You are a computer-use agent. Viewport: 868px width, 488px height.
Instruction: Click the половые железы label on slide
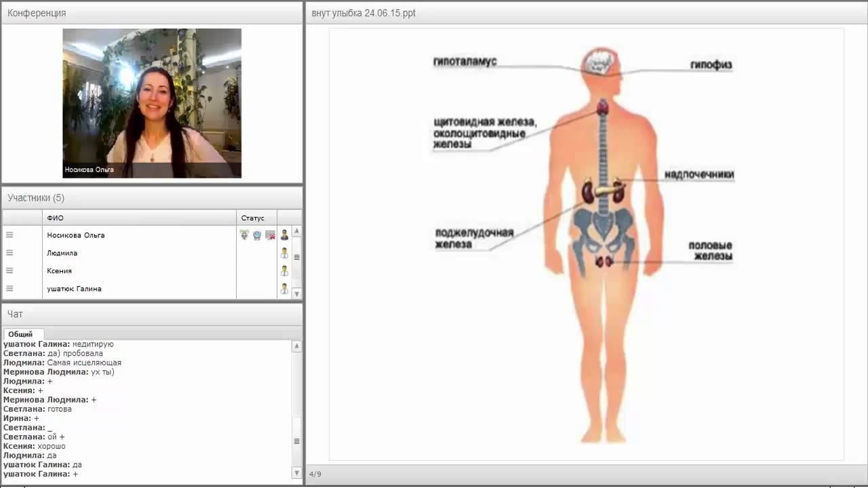(x=711, y=251)
